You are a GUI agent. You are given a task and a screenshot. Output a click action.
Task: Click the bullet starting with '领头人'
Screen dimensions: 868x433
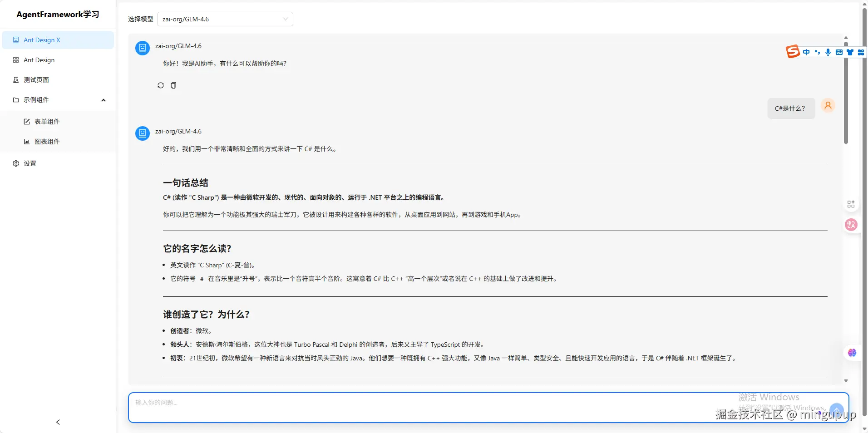tap(328, 344)
